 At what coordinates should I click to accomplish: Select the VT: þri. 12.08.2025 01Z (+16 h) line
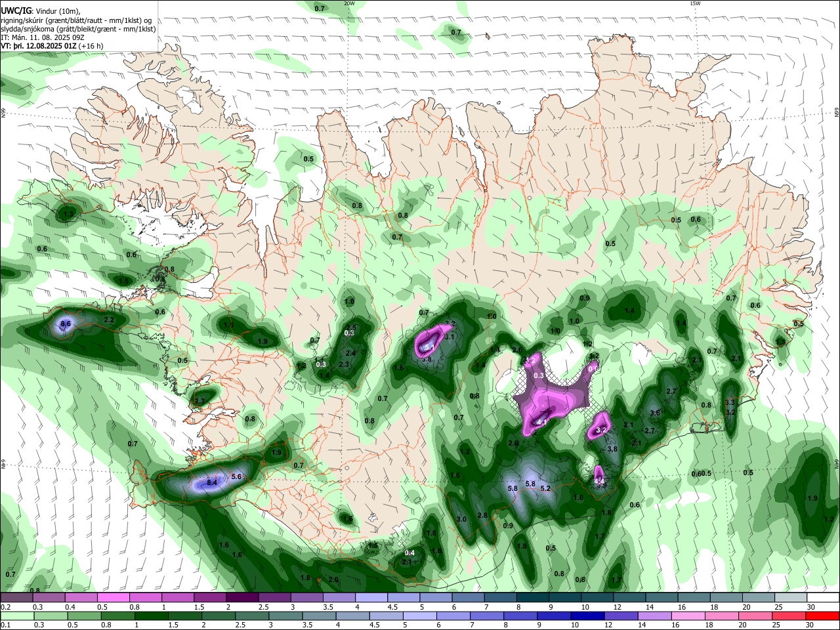click(52, 46)
